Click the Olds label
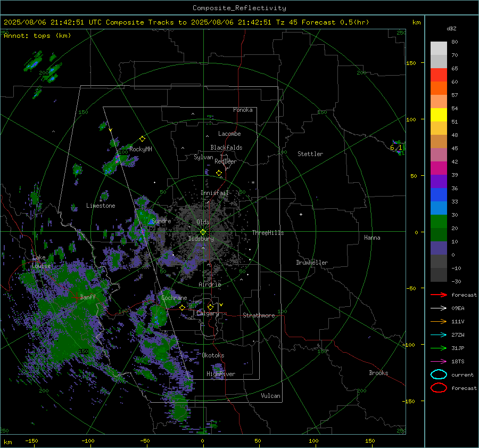 point(203,222)
